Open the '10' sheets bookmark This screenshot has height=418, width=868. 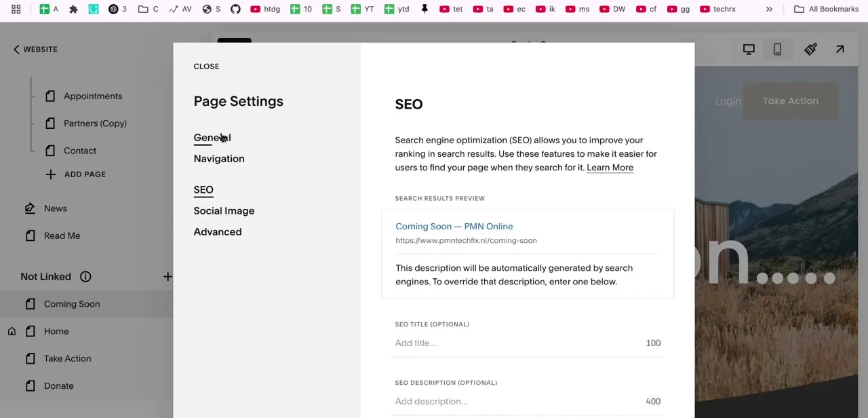point(301,9)
